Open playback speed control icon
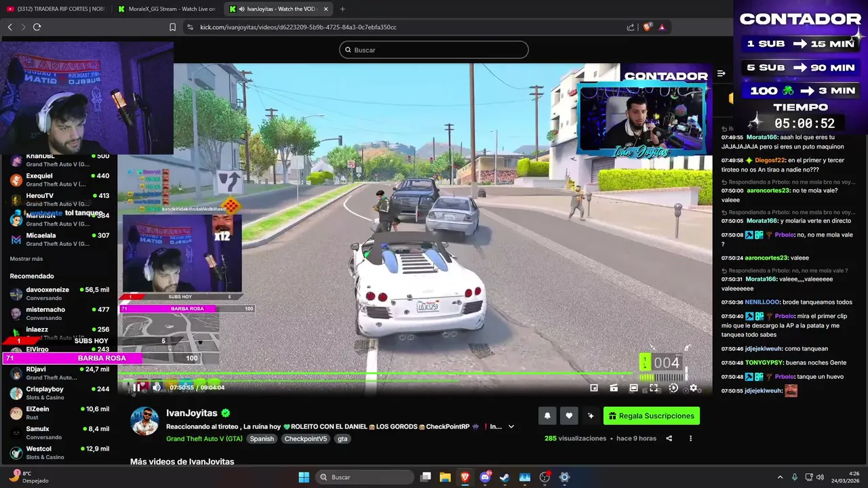868x488 pixels. 673,388
